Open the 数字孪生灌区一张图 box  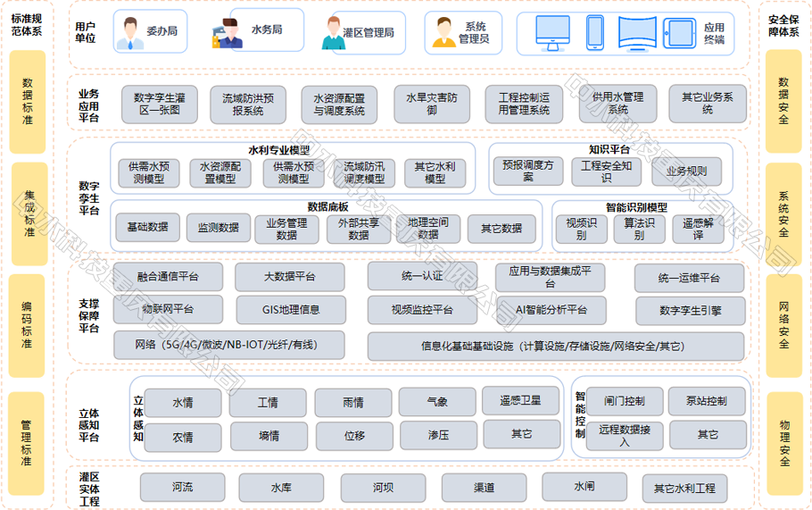pyautogui.click(x=160, y=105)
